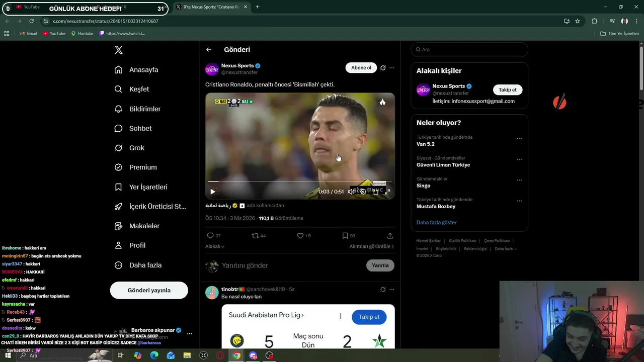Play the Ronaldo video
644x362 pixels.
pos(213,192)
